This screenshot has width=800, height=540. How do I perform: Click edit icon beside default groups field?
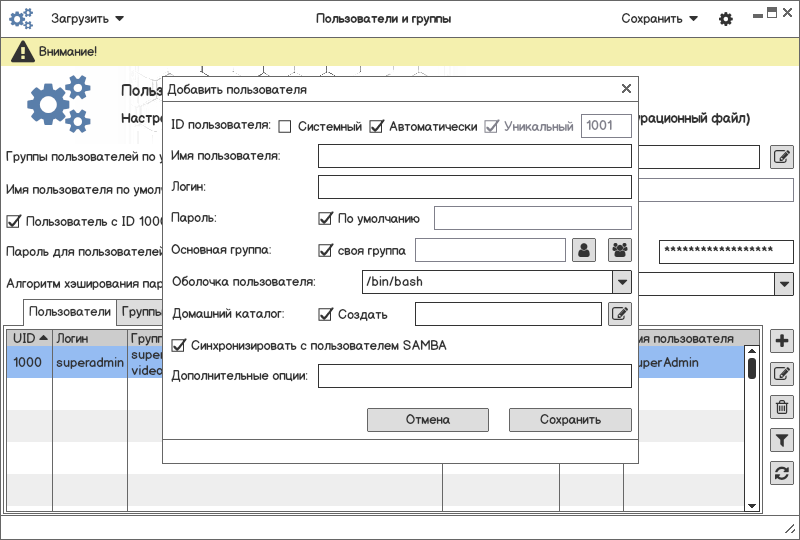pos(782,157)
